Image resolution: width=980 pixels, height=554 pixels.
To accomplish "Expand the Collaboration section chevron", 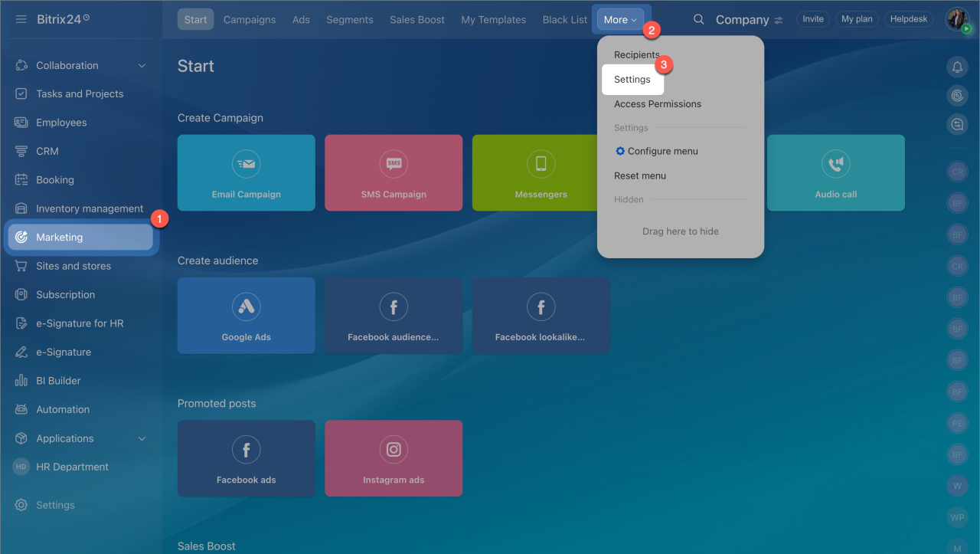I will click(142, 66).
